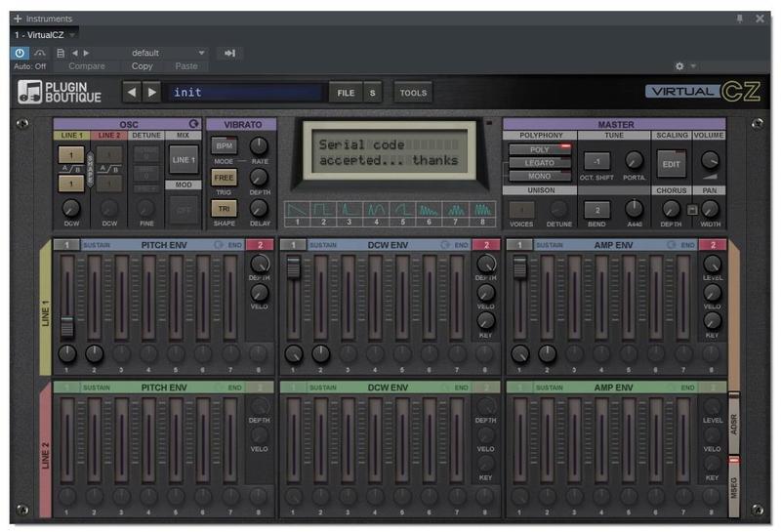Open the TOOLS menu
Image resolution: width=781 pixels, height=532 pixels.
[x=413, y=93]
